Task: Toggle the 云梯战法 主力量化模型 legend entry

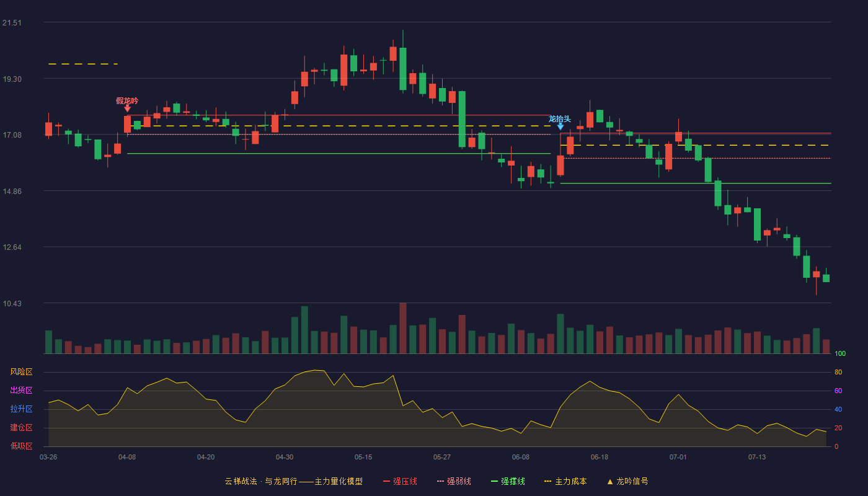Action: (x=293, y=481)
